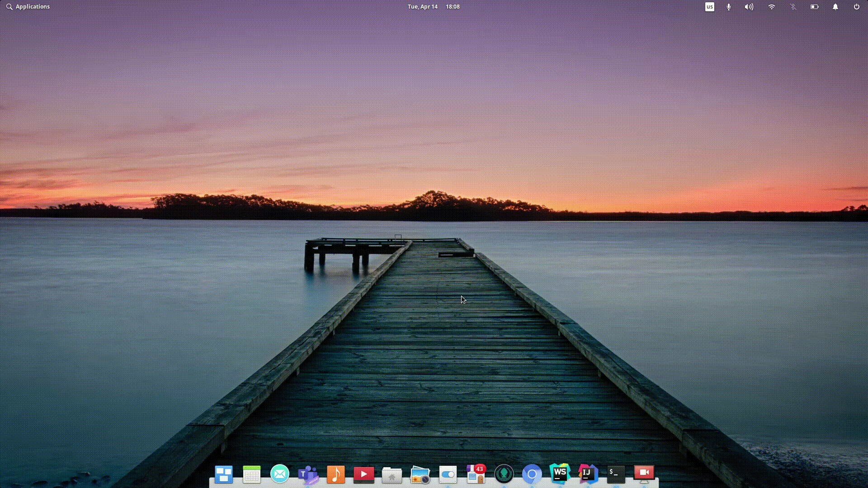Image resolution: width=868 pixels, height=488 pixels.
Task: Open the sound volume indicator
Action: coord(749,7)
